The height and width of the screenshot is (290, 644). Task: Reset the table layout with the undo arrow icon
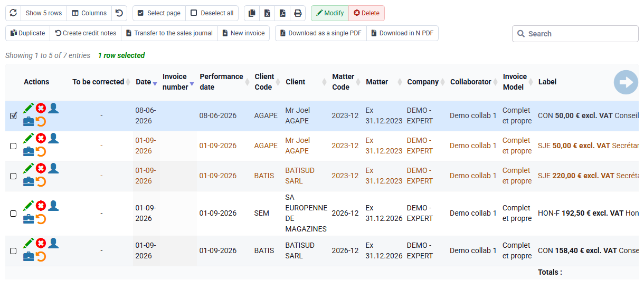(x=120, y=13)
